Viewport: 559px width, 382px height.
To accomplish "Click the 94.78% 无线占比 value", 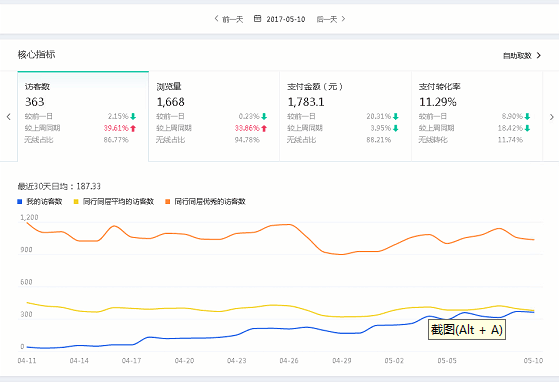I will pos(247,140).
